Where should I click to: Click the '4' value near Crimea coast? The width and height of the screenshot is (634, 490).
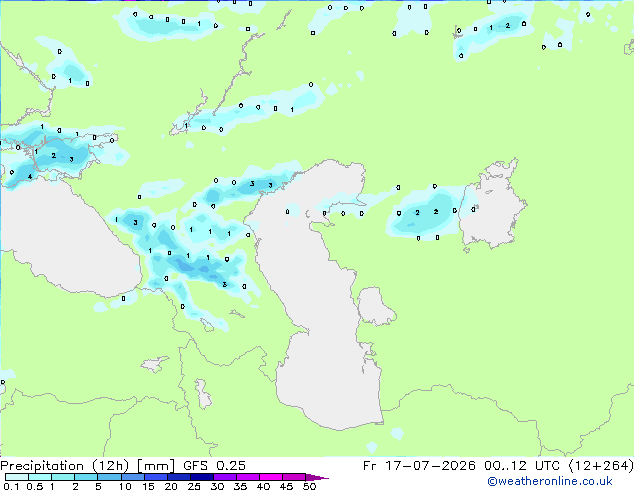pos(30,177)
